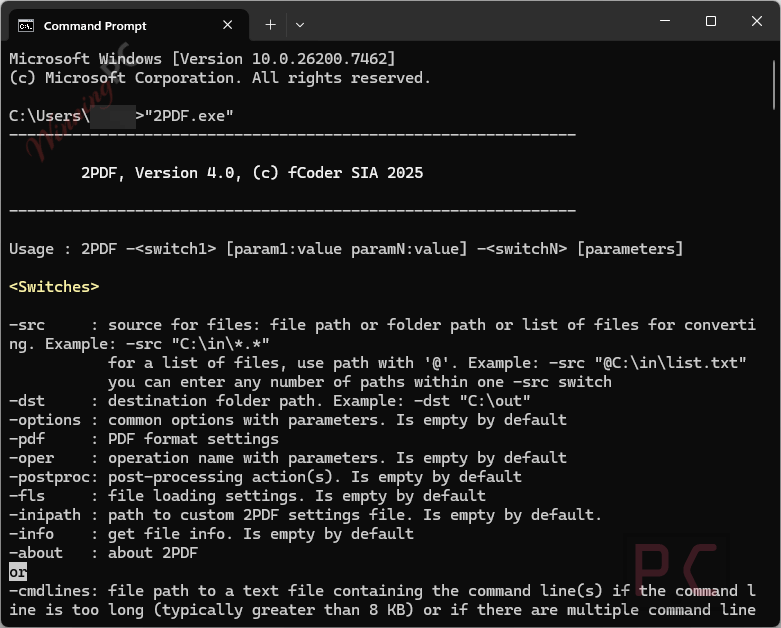781x628 pixels.
Task: Click "PDF format settings" description
Action: coord(193,439)
